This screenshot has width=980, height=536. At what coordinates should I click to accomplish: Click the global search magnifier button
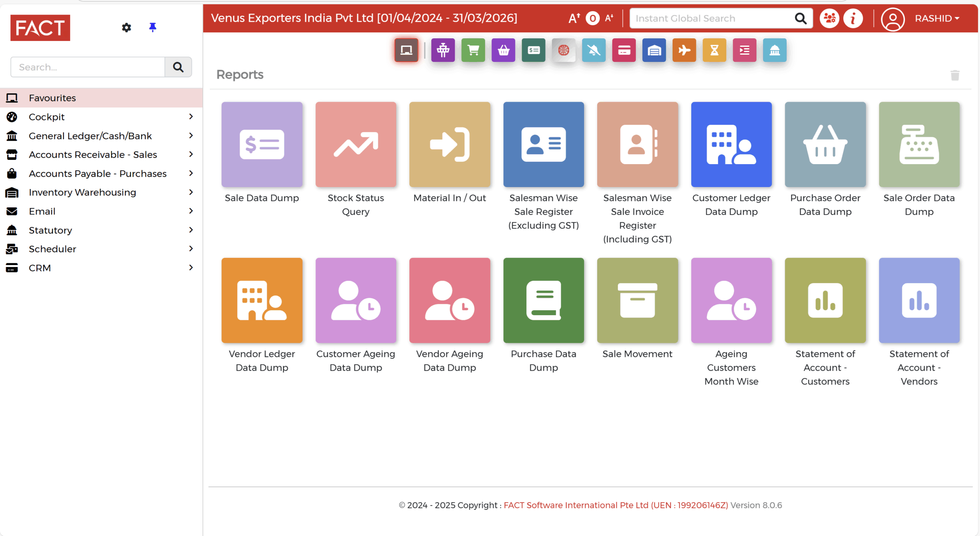coord(800,18)
